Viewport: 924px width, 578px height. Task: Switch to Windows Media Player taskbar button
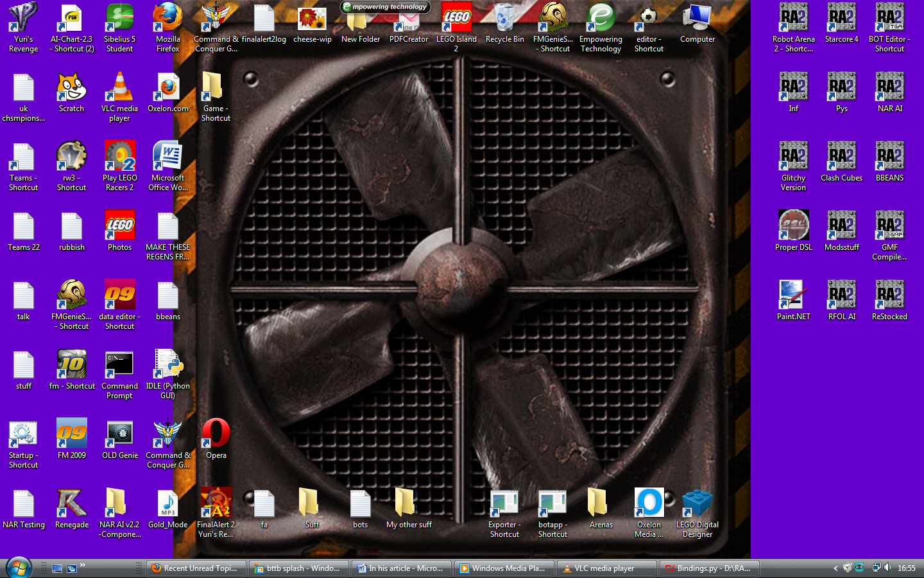point(504,568)
